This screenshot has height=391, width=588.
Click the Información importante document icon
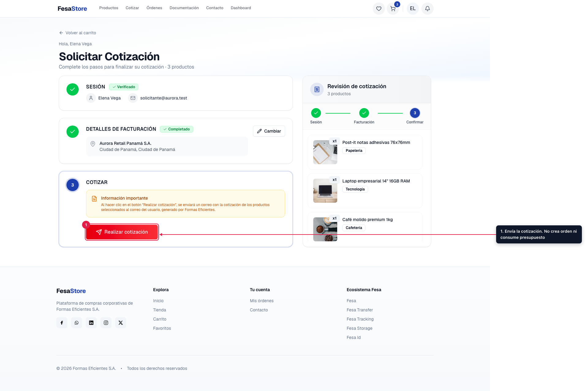coord(94,199)
